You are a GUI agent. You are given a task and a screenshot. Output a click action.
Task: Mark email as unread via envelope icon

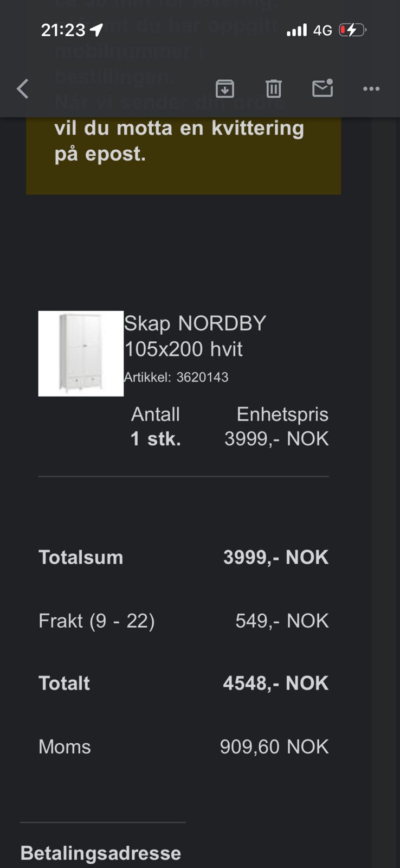pyautogui.click(x=322, y=88)
